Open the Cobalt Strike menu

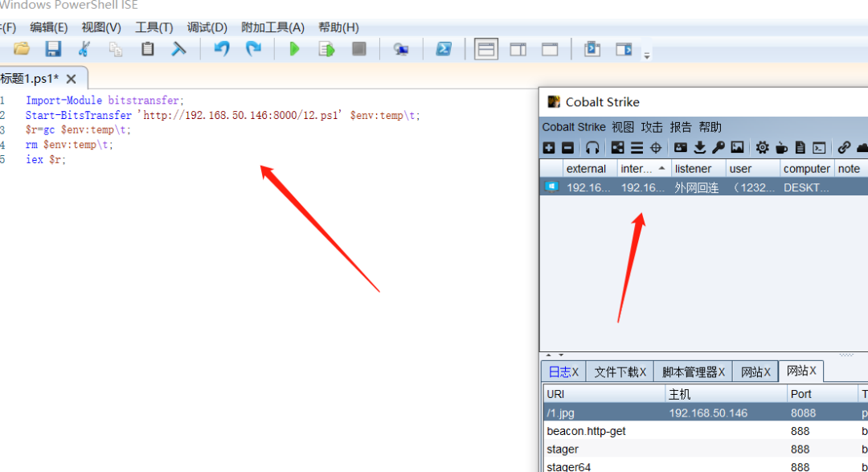[574, 127]
